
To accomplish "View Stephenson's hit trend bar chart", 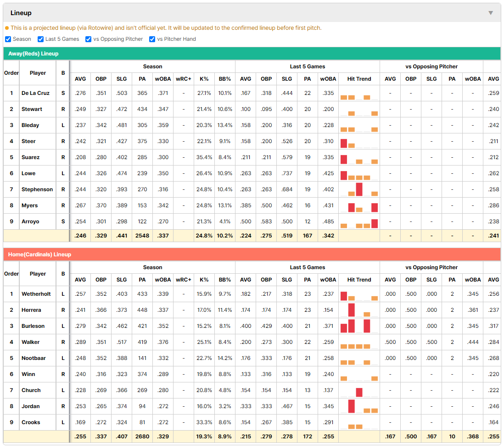I will click(359, 189).
